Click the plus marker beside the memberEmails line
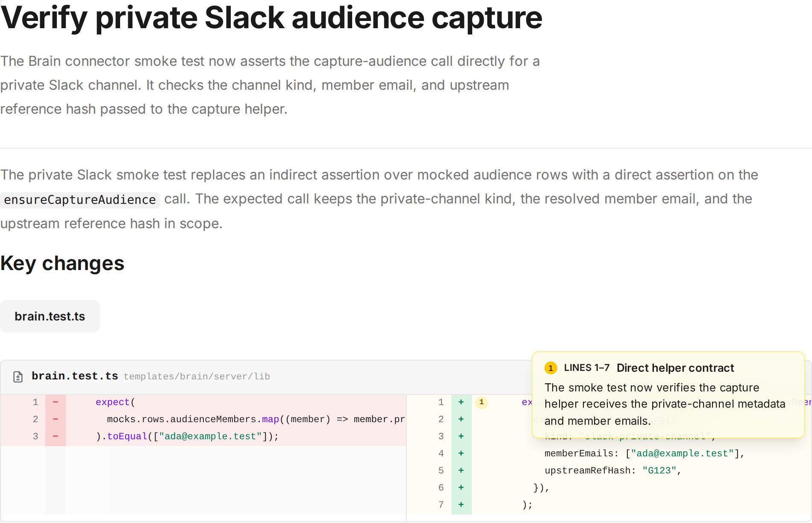Image resolution: width=812 pixels, height=523 pixels. 461,453
